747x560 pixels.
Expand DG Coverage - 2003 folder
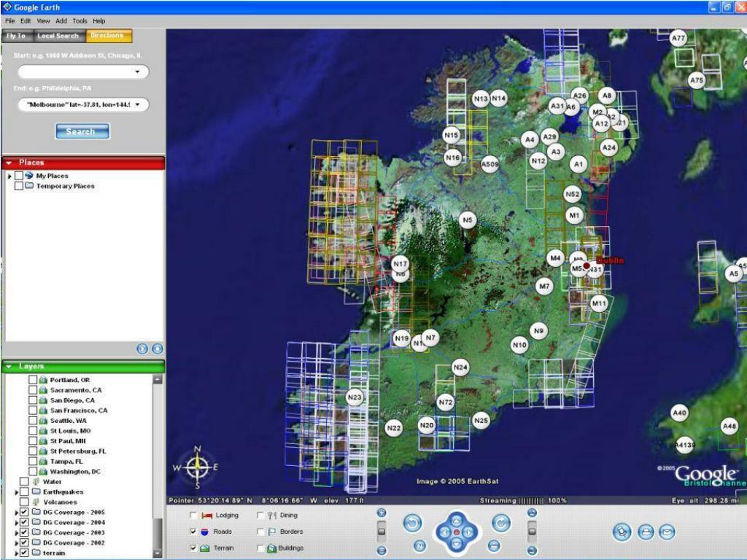[17, 533]
